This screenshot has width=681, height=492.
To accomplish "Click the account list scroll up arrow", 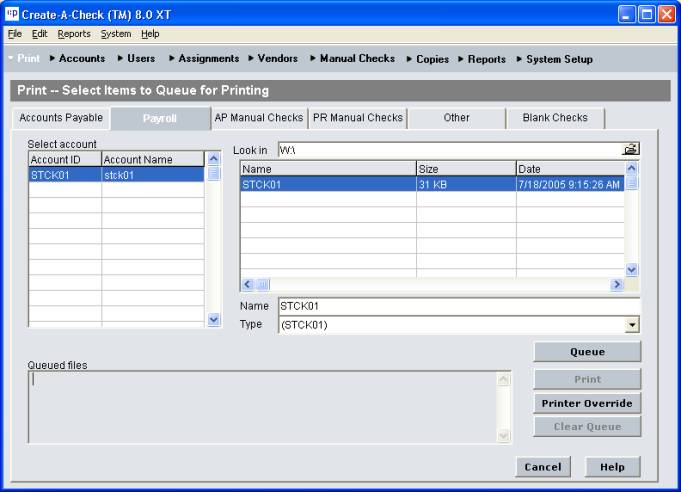I will 213,158.
